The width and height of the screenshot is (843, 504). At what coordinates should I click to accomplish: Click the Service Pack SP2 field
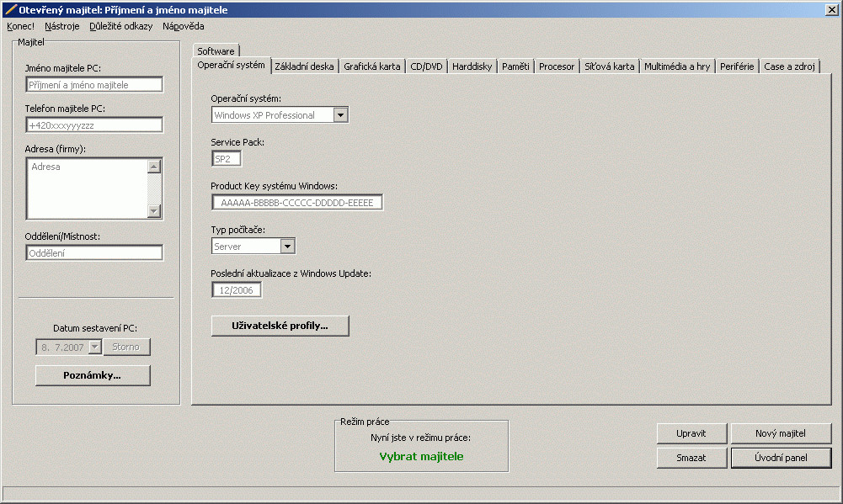click(226, 158)
